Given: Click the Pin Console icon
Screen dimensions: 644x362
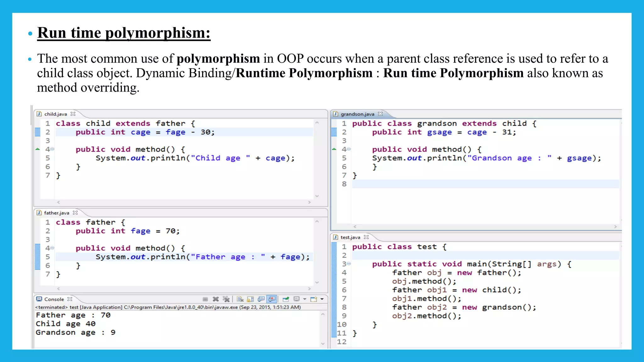Looking at the screenshot, I should click(x=286, y=299).
